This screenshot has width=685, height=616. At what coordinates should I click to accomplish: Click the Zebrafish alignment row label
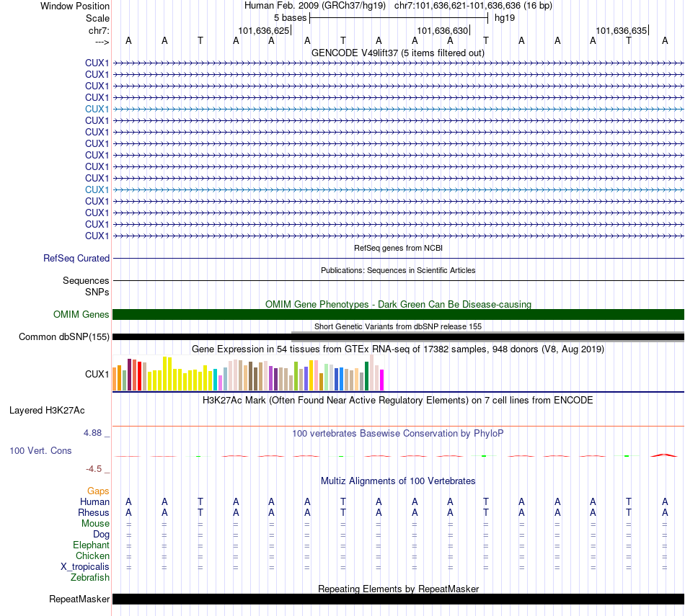(90, 577)
